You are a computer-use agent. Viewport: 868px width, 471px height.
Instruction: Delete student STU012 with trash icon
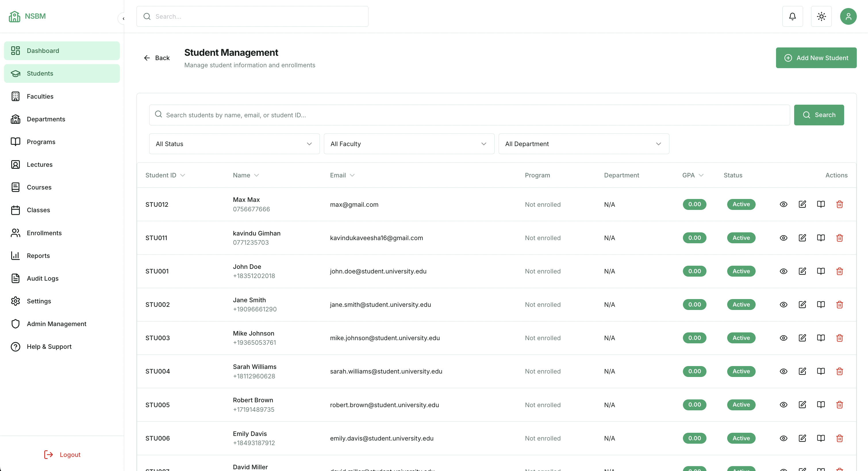[839, 204]
